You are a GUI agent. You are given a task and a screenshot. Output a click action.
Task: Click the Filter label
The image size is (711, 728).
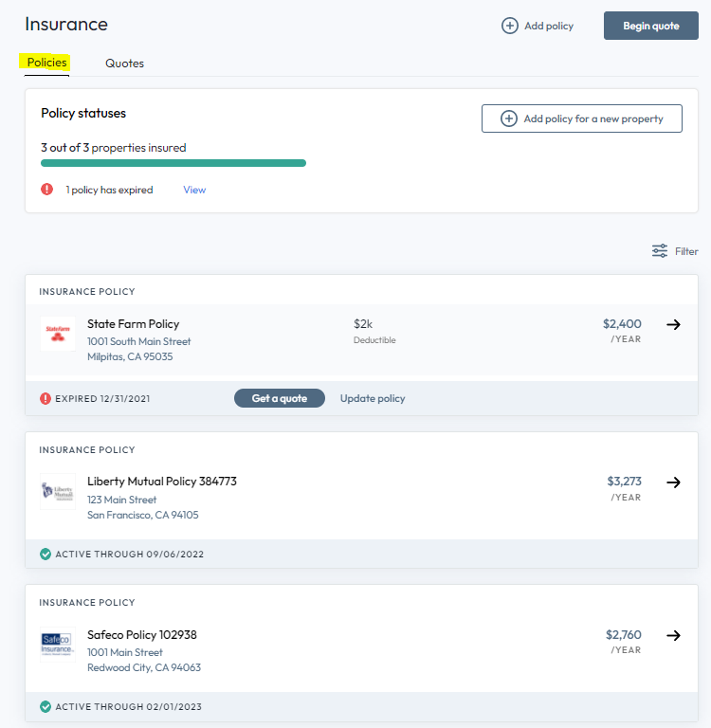(686, 251)
